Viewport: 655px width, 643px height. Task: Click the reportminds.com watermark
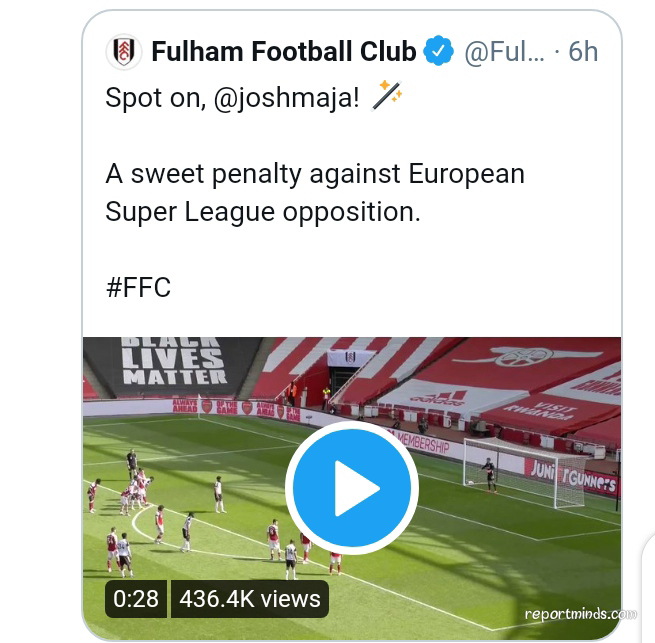(x=579, y=614)
